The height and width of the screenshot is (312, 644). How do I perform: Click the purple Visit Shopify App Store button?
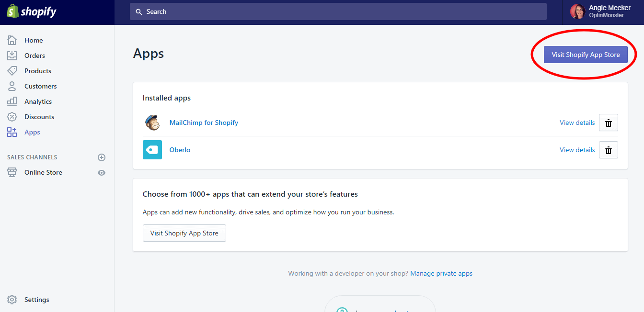[586, 55]
